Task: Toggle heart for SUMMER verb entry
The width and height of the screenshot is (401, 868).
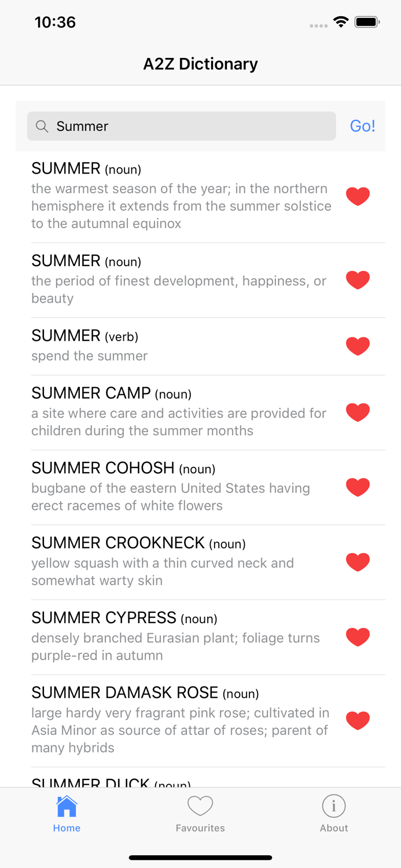Action: tap(358, 346)
